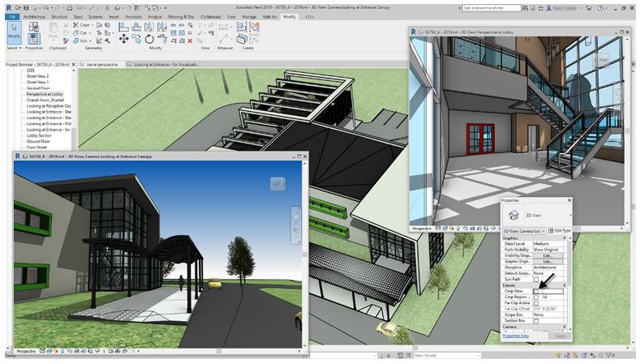Click the Help question mark icon in title bar
This screenshot has height=364, width=640.
(x=600, y=8)
